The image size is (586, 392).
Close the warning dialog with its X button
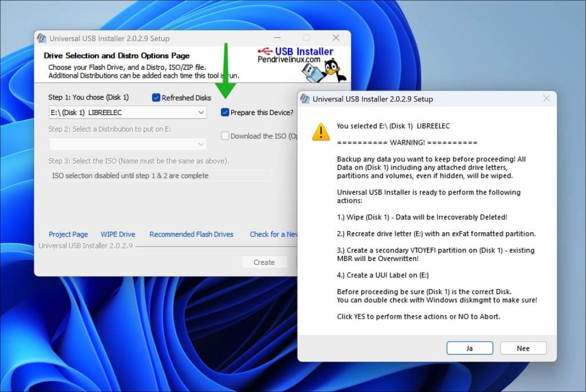pyautogui.click(x=545, y=98)
